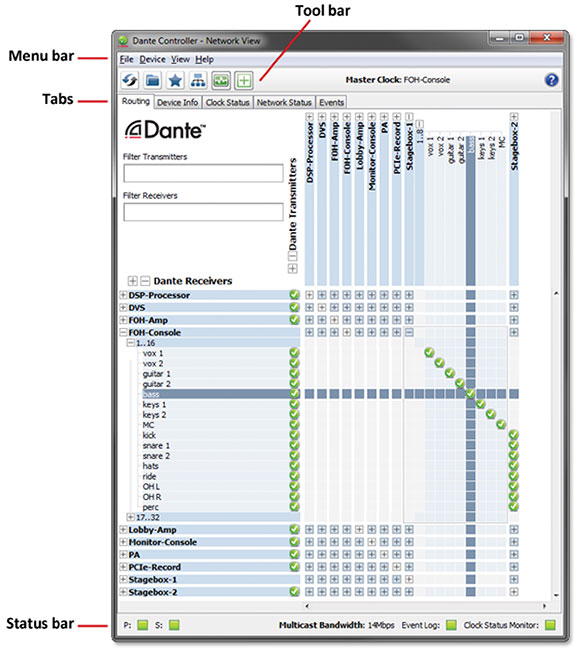
Task: Click the green Clock Status toolbar icon
Action: pyautogui.click(x=221, y=80)
